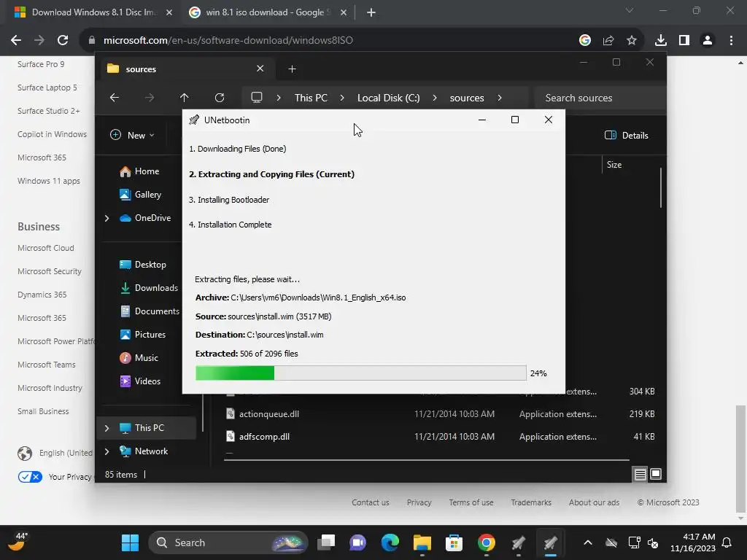This screenshot has height=560, width=747.
Task: Expand chevron after This PC in breadcrumb
Action: pos(342,98)
